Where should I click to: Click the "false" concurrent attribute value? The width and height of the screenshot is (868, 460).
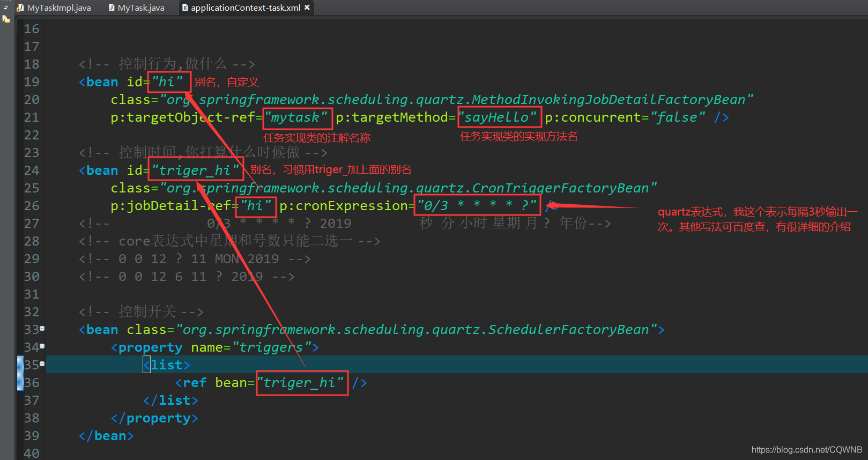click(x=678, y=117)
